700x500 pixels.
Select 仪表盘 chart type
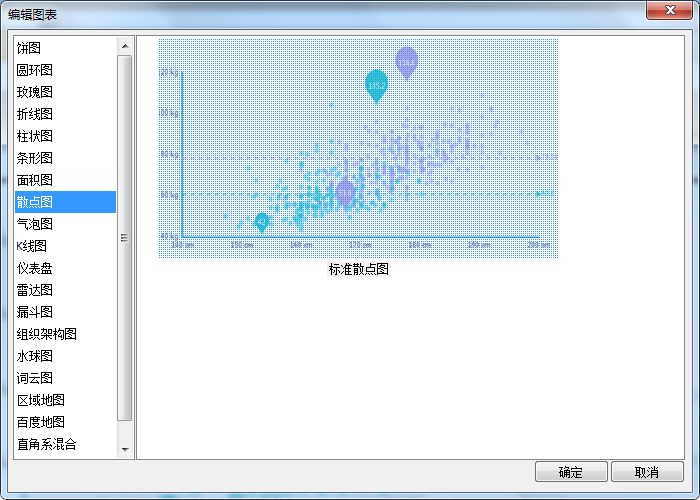(35, 268)
